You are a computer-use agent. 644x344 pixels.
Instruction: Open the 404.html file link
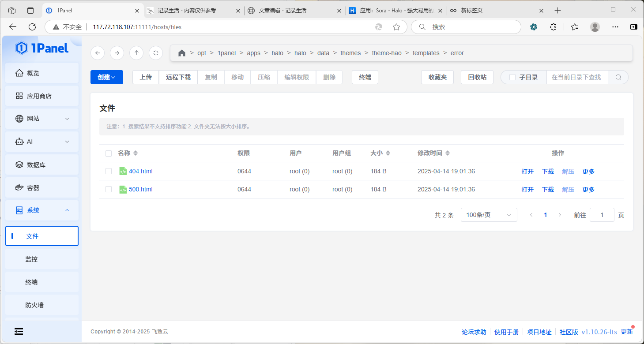tap(140, 171)
